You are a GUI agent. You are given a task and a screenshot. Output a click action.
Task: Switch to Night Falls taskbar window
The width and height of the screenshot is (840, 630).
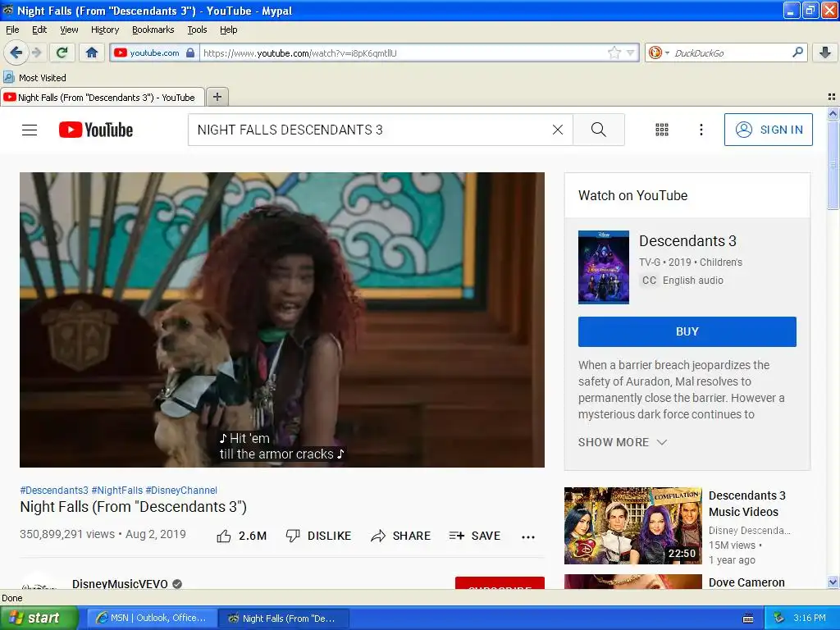tap(284, 619)
